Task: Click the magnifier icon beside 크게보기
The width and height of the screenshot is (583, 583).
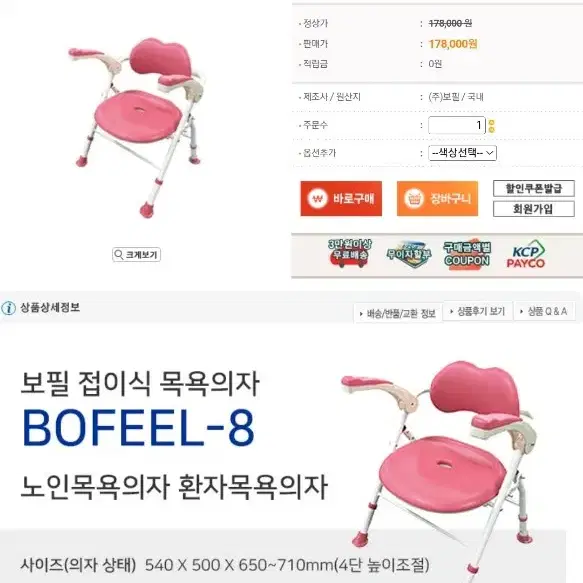Action: (119, 255)
